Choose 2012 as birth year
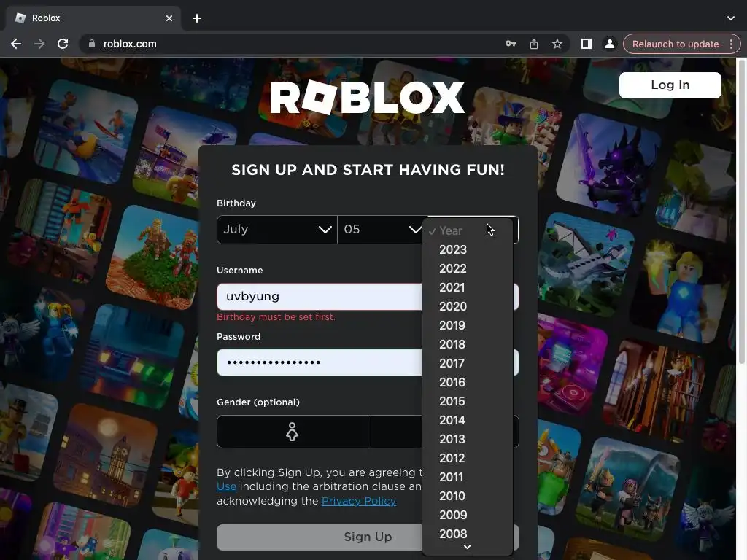The image size is (747, 560). (x=468, y=458)
